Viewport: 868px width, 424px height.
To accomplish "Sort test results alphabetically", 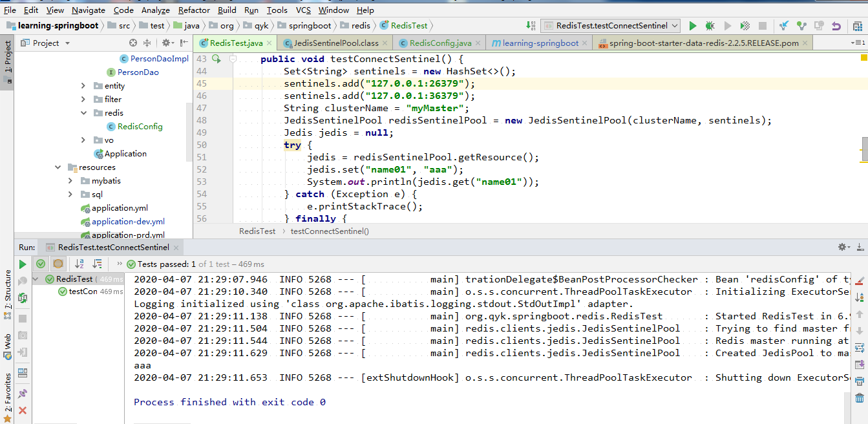I will coord(79,264).
